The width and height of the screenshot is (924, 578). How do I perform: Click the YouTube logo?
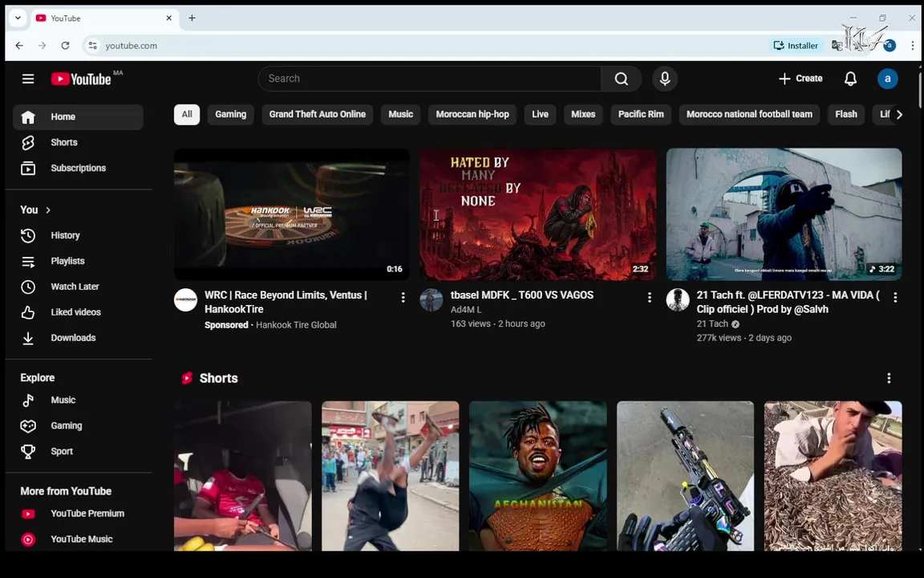[81, 79]
